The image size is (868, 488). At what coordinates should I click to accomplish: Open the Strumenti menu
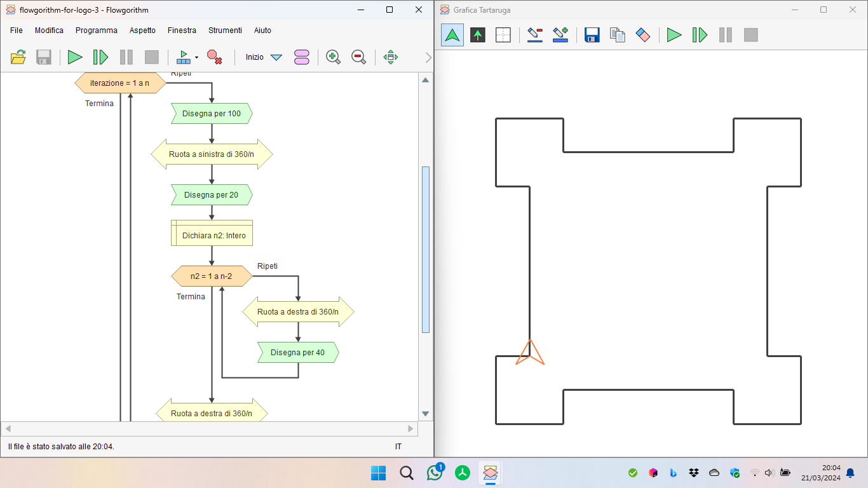(x=225, y=30)
